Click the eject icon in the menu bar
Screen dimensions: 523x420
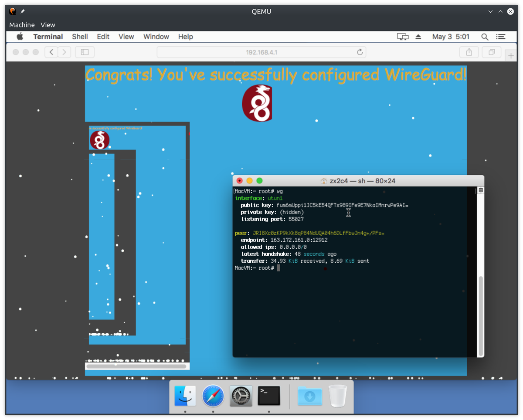coord(418,37)
